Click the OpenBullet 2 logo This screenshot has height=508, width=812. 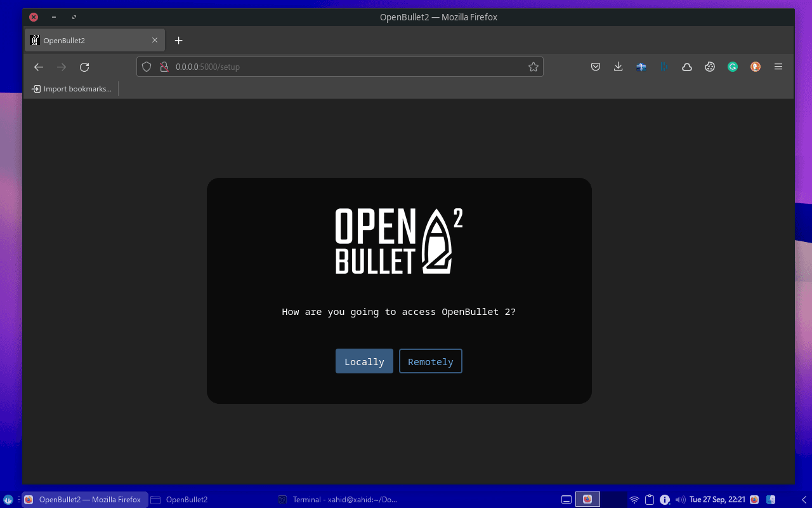click(x=398, y=241)
